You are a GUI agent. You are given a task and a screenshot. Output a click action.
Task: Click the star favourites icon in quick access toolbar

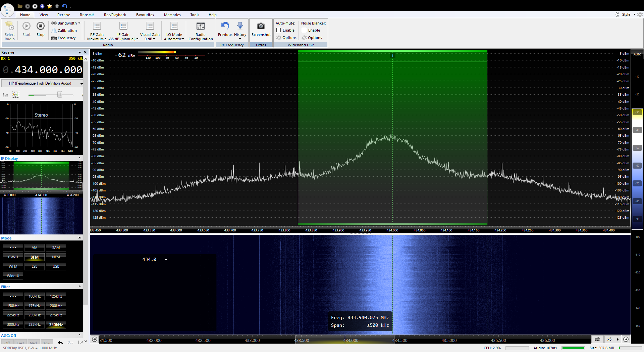pyautogui.click(x=50, y=6)
